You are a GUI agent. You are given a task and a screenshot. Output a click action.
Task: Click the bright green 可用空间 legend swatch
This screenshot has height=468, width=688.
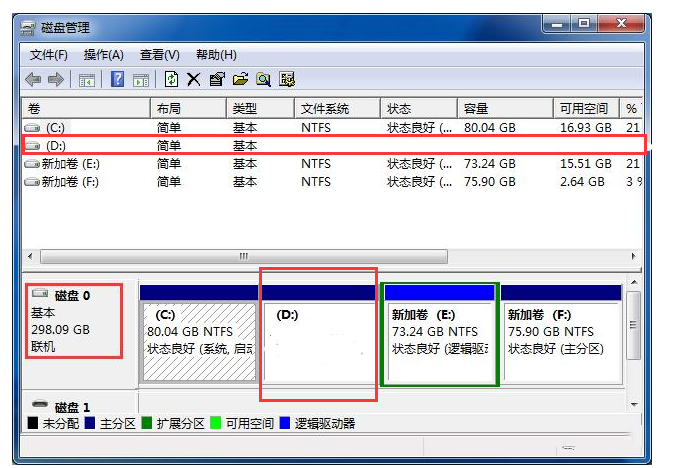tap(215, 423)
